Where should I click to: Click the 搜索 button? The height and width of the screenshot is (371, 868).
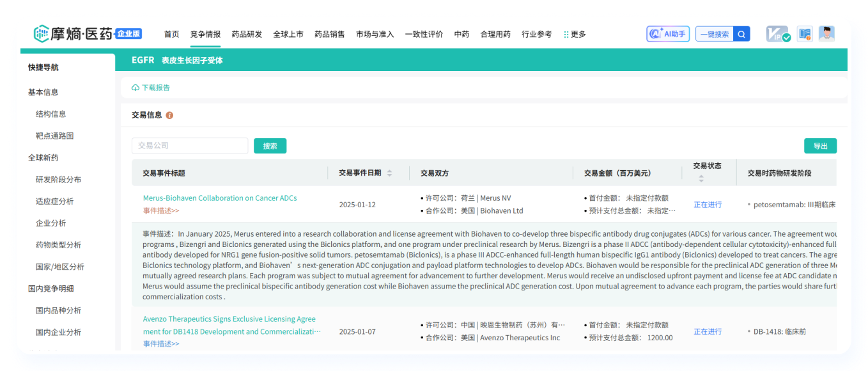point(270,146)
